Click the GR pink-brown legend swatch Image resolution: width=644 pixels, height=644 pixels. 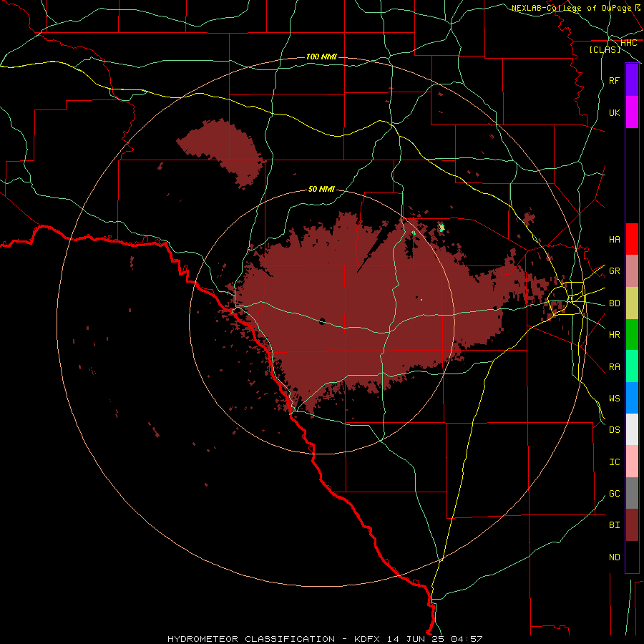pyautogui.click(x=632, y=271)
